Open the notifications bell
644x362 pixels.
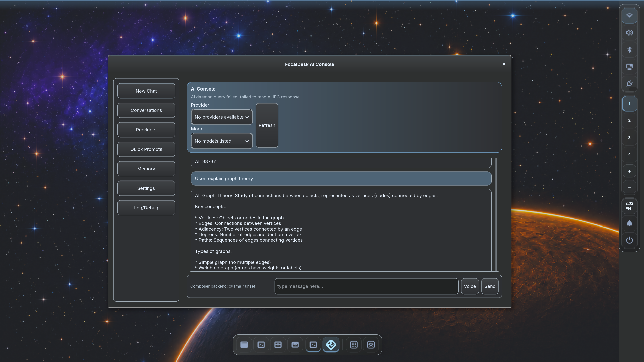(x=629, y=223)
